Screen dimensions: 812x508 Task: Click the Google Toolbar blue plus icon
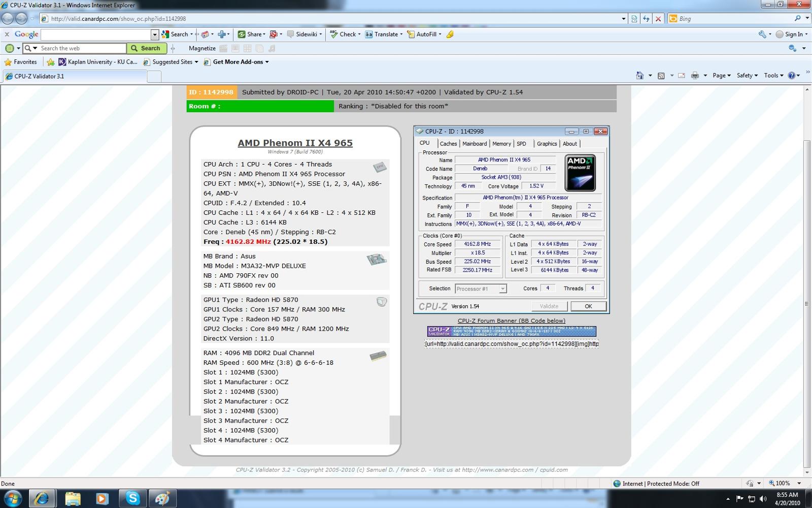[x=222, y=34]
